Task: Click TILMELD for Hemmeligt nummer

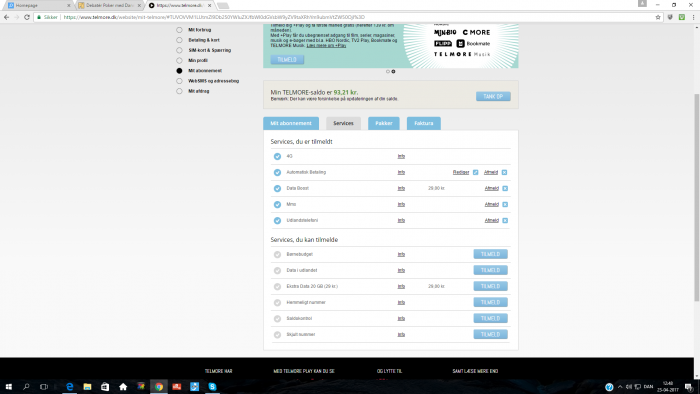Action: pyautogui.click(x=490, y=303)
